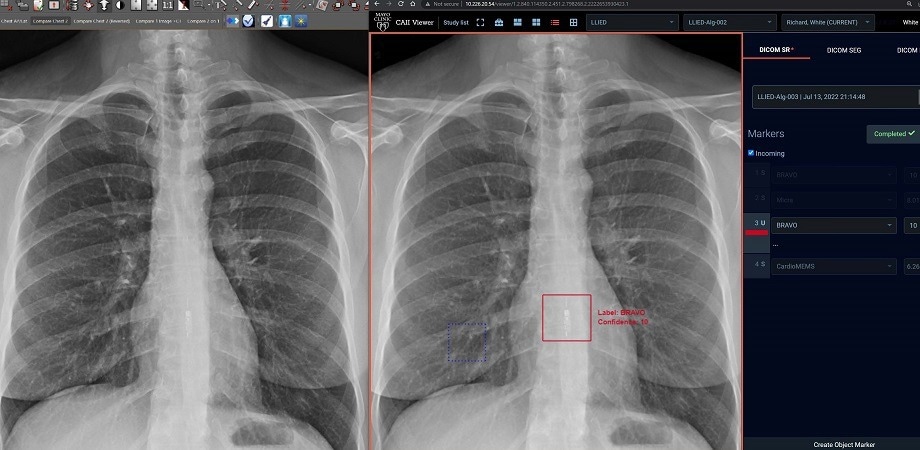This screenshot has width=920, height=450.
Task: Select the Chest AP/Lat protocol tab
Action: pos(14,21)
